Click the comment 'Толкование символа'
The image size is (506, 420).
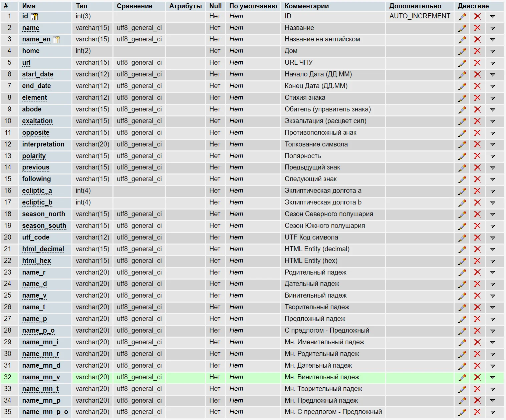[x=316, y=144]
